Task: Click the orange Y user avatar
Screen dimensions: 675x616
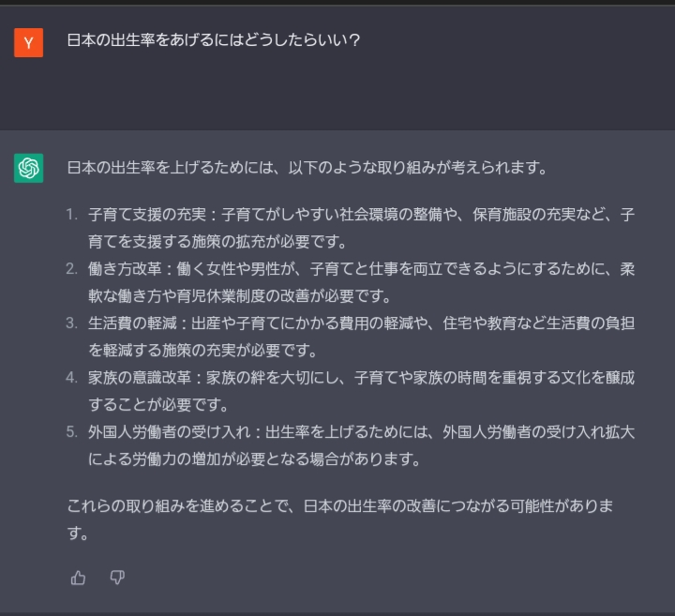Action: [29, 42]
